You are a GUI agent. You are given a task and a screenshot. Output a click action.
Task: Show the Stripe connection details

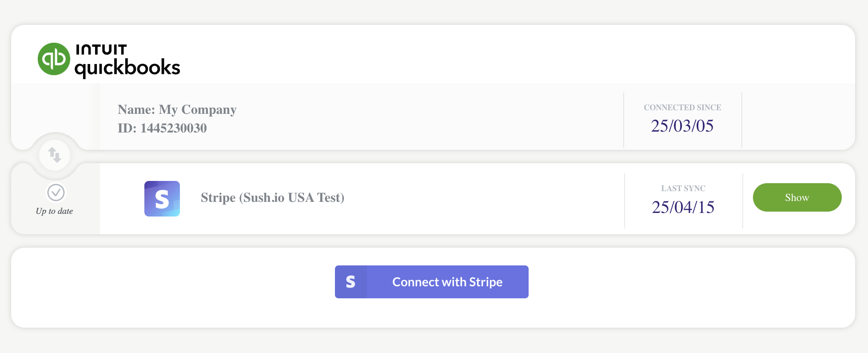coord(797,197)
